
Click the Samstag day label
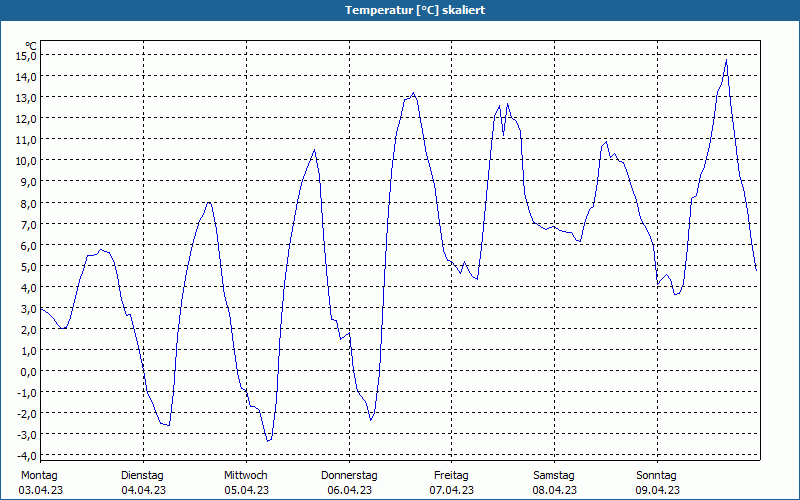554,475
